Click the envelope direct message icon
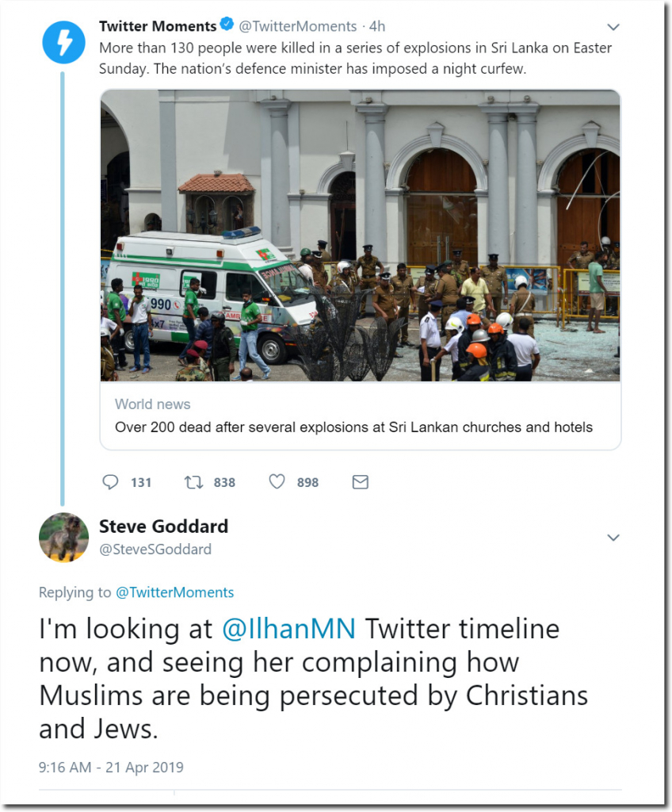 click(x=360, y=481)
